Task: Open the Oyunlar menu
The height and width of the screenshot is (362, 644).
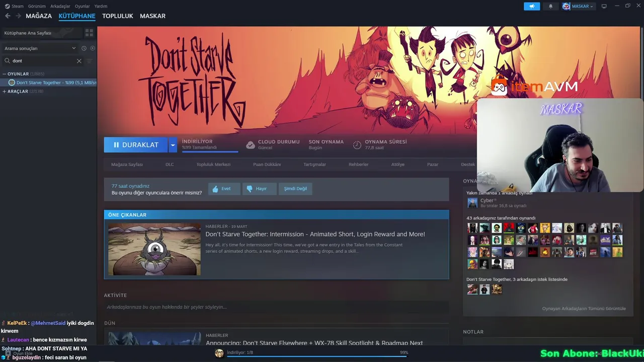Action: coord(82,6)
